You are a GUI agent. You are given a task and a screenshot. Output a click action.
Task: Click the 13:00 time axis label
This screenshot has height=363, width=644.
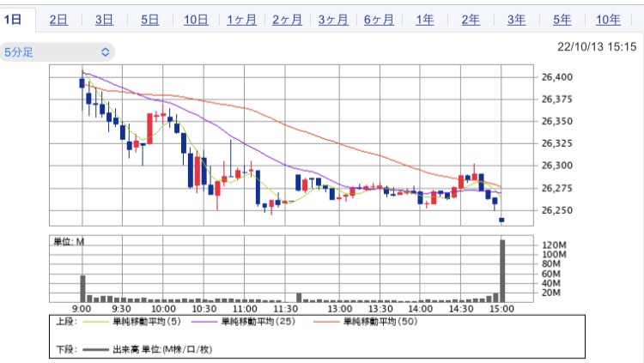(x=340, y=309)
